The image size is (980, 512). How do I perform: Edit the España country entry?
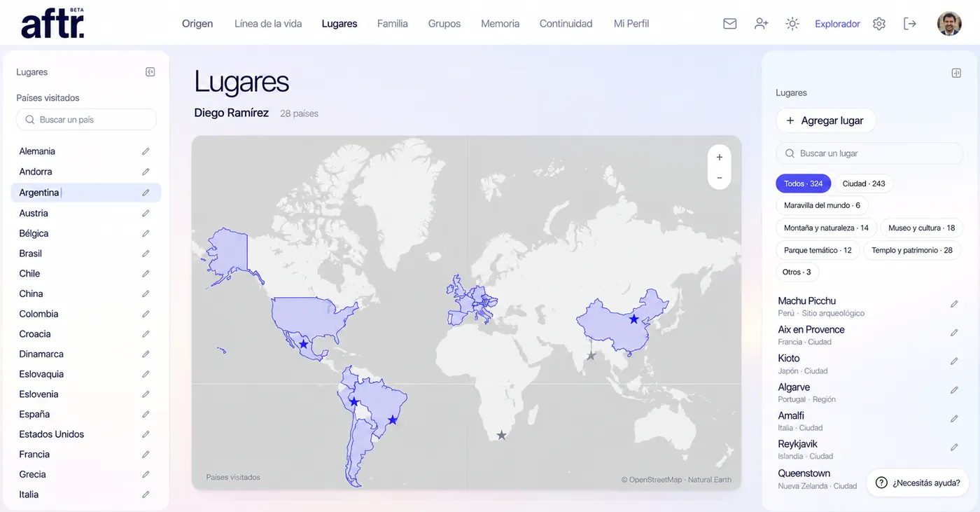[146, 415]
